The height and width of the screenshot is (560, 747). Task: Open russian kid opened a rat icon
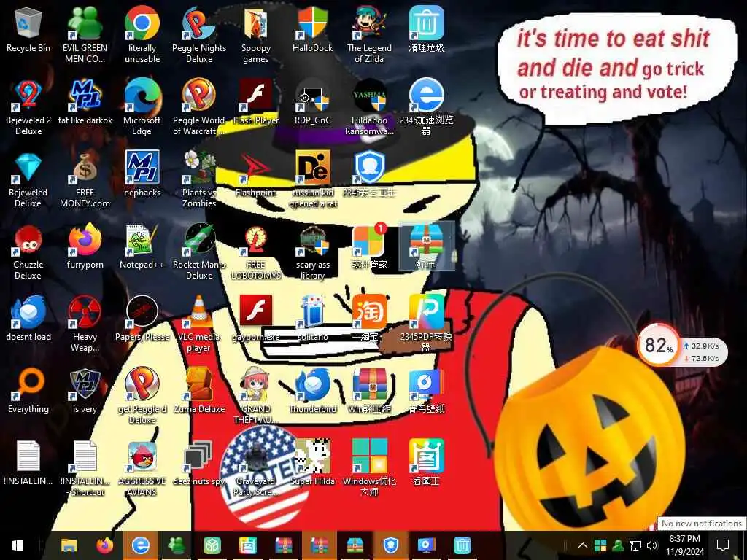tap(312, 179)
